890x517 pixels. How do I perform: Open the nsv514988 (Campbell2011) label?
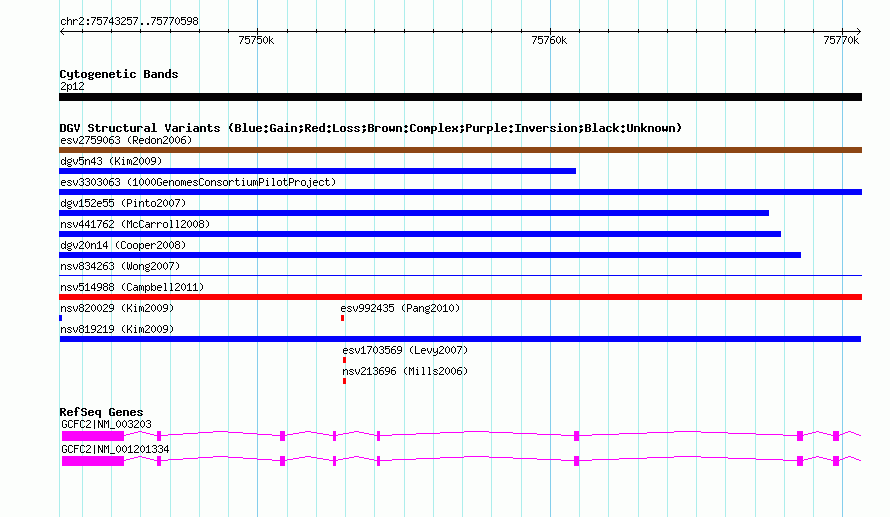pyautogui.click(x=132, y=287)
